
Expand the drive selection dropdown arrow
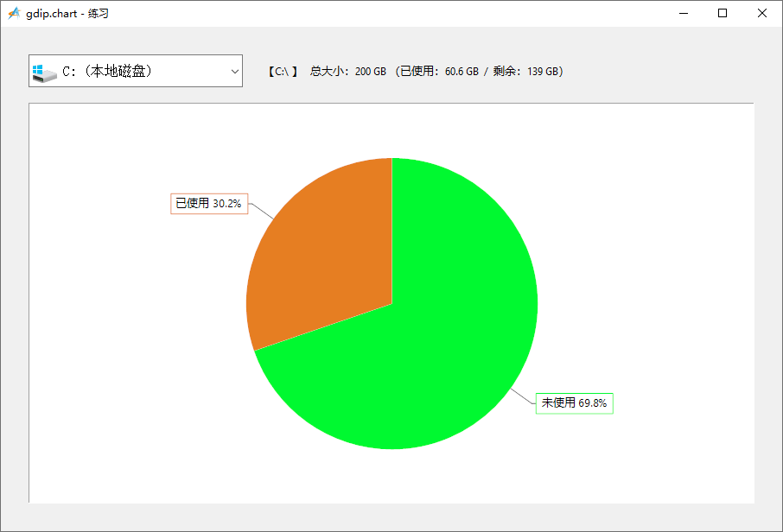coord(234,72)
